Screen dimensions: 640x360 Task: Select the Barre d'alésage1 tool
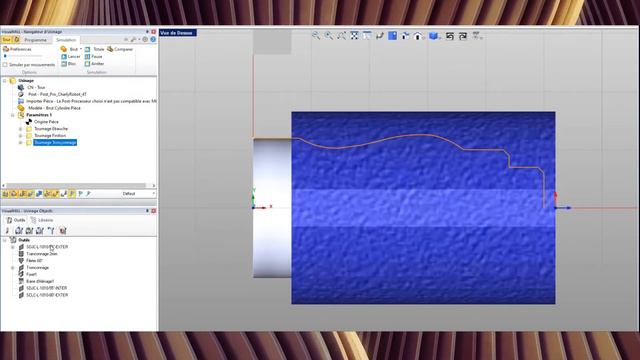click(x=40, y=282)
